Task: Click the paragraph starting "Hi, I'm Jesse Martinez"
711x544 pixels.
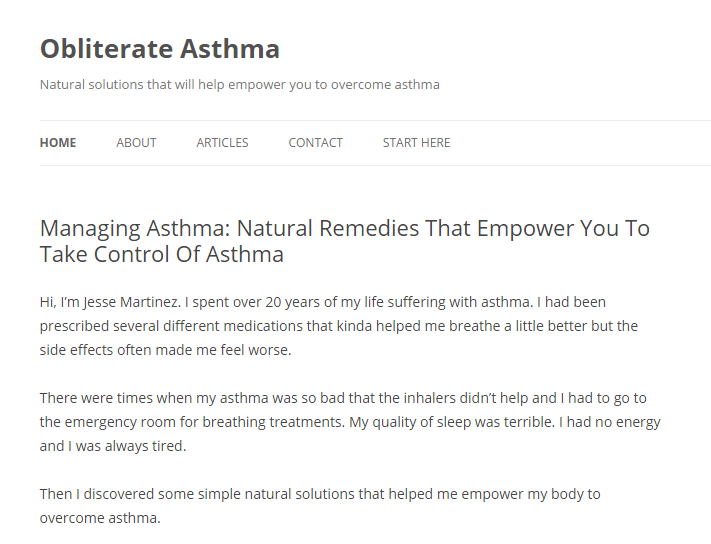Action: click(338, 326)
